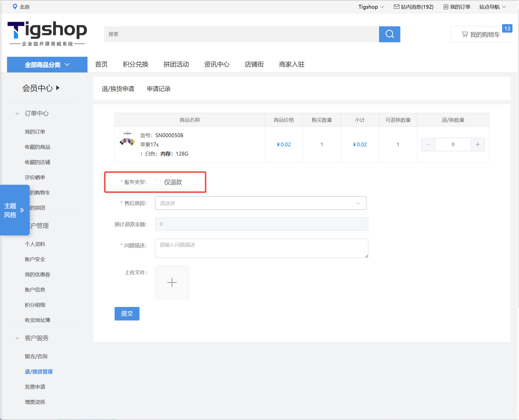
Task: Open the 售后原因 dropdown
Action: pos(260,203)
